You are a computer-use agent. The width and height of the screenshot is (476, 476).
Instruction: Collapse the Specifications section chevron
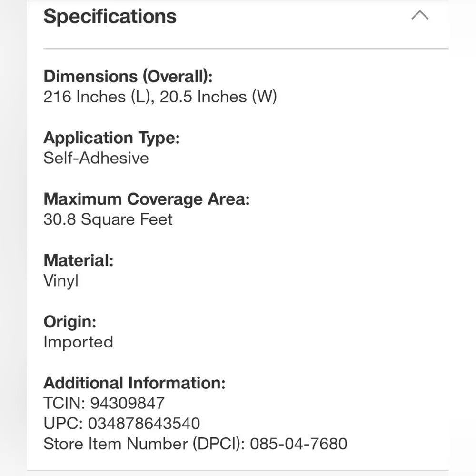point(420,15)
